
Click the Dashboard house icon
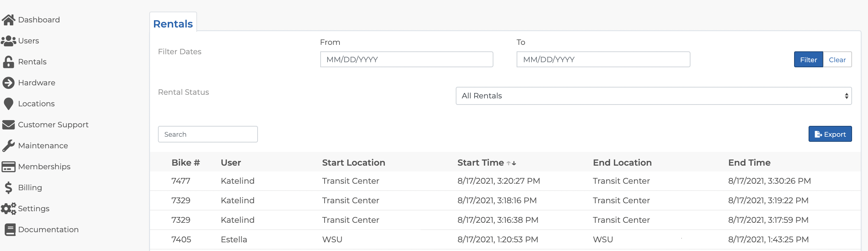pos(8,20)
